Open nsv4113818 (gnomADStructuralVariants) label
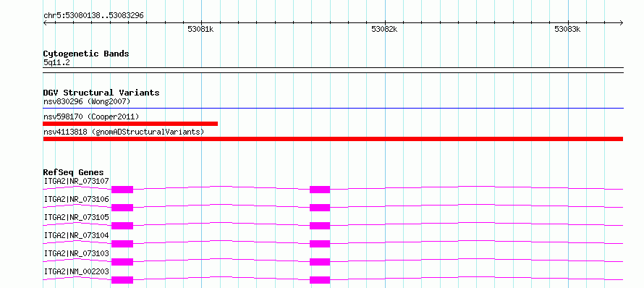 pyautogui.click(x=124, y=132)
